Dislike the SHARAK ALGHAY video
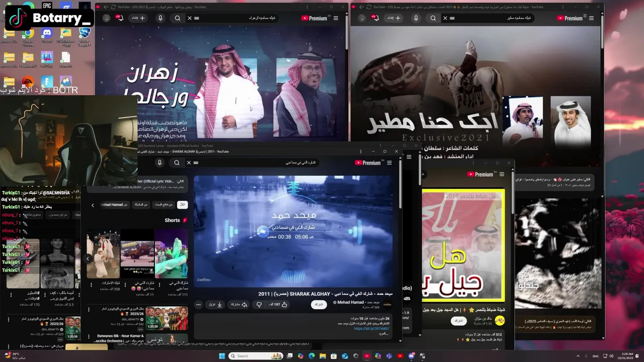Viewport: 644px width, 362px height. click(259, 304)
